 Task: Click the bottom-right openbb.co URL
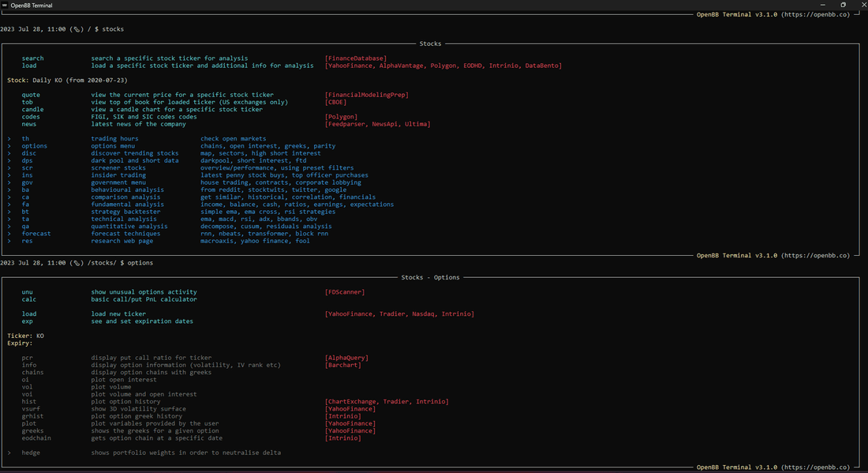pos(815,467)
